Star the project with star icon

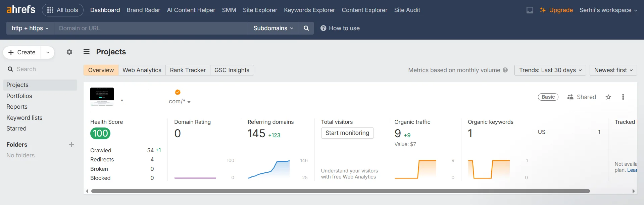608,97
